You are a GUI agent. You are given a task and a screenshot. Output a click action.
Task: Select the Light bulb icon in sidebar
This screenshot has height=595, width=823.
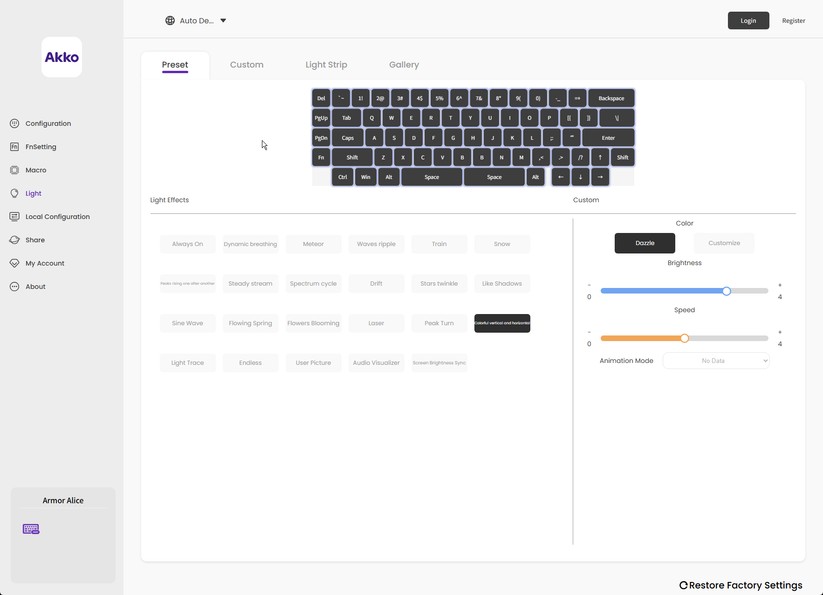14,193
